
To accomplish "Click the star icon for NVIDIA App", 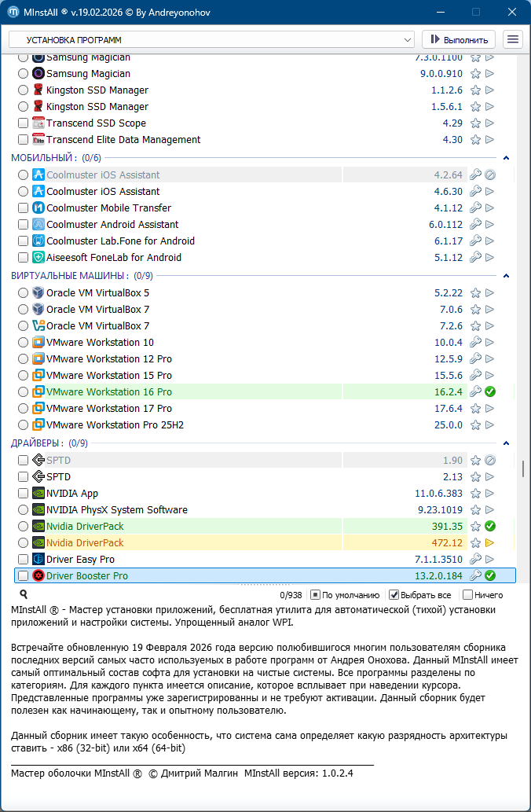I will pyautogui.click(x=475, y=494).
